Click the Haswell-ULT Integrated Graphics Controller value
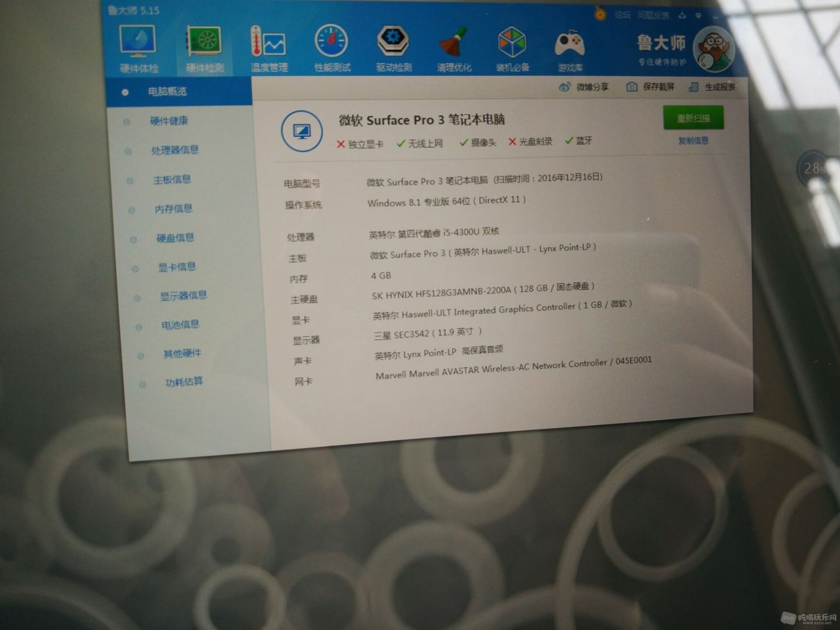 pyautogui.click(x=502, y=310)
